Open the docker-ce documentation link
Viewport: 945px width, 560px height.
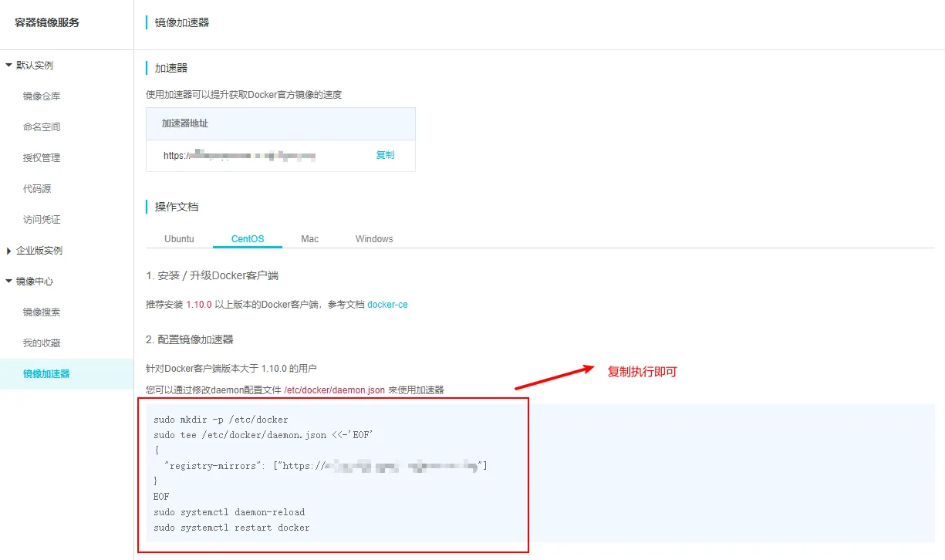(387, 305)
